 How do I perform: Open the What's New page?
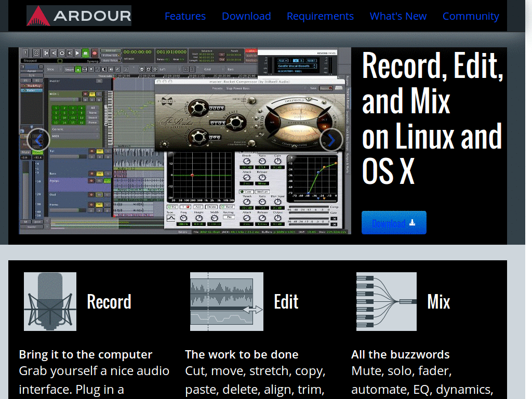click(398, 16)
